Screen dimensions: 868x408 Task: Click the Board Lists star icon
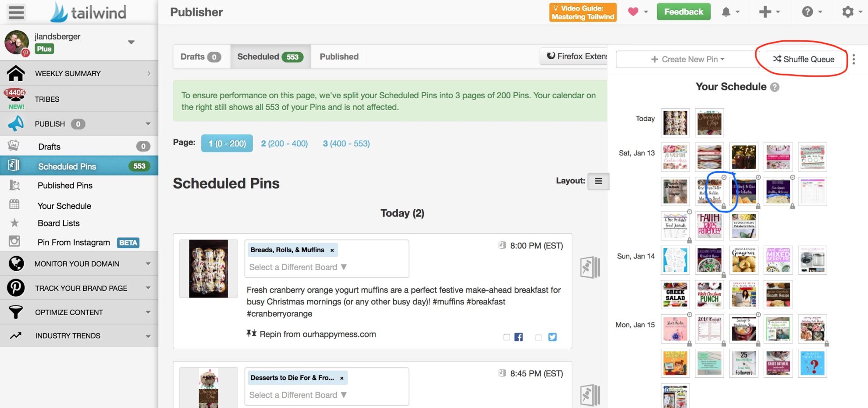coord(14,223)
